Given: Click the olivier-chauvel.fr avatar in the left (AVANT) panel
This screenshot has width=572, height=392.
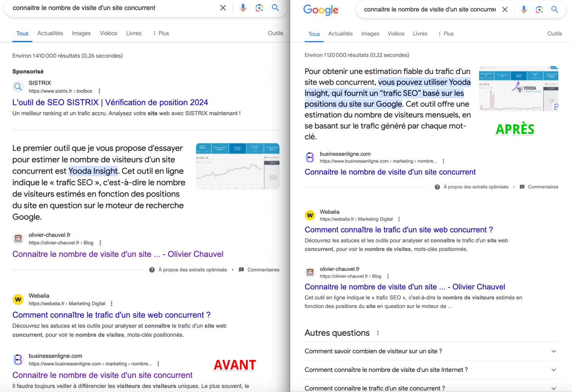Looking at the screenshot, I should coord(18,239).
